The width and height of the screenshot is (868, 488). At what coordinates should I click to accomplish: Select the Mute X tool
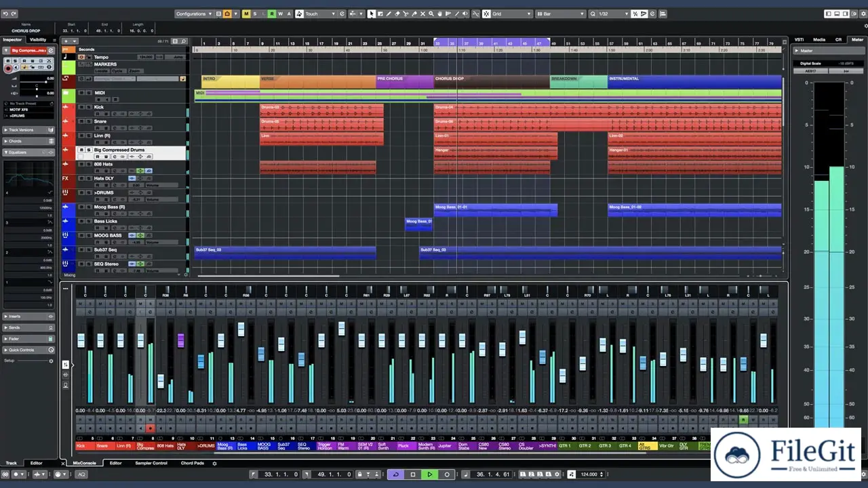422,14
